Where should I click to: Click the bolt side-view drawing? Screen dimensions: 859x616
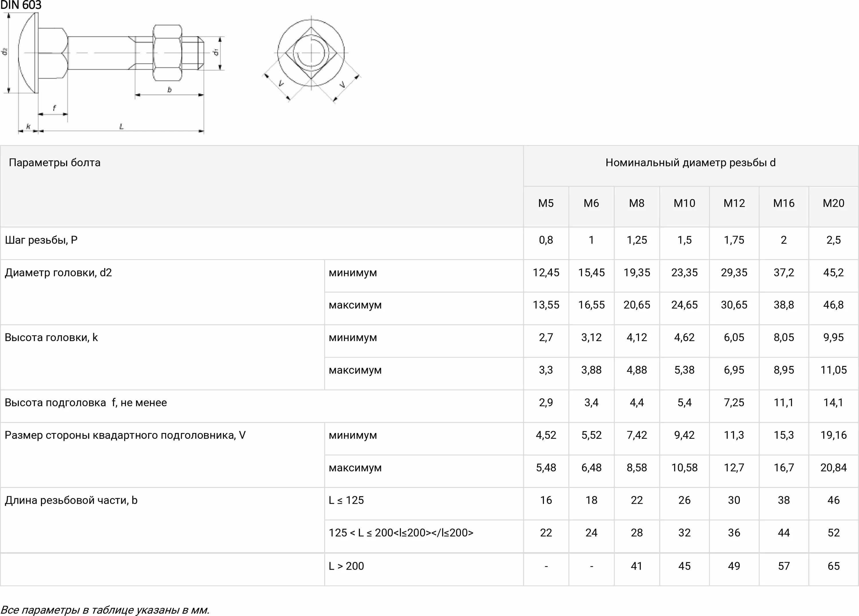tap(114, 73)
